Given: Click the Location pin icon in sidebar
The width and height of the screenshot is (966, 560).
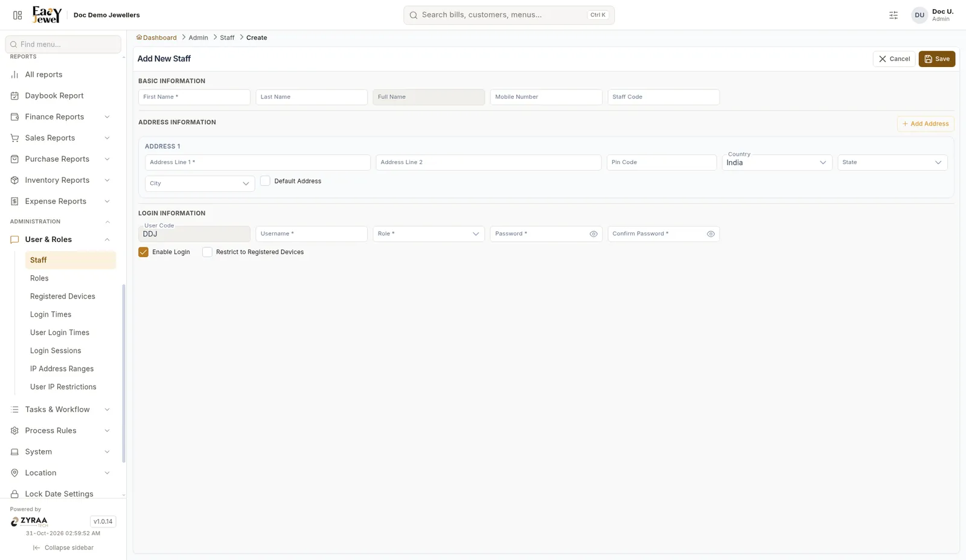Looking at the screenshot, I should coord(14,472).
